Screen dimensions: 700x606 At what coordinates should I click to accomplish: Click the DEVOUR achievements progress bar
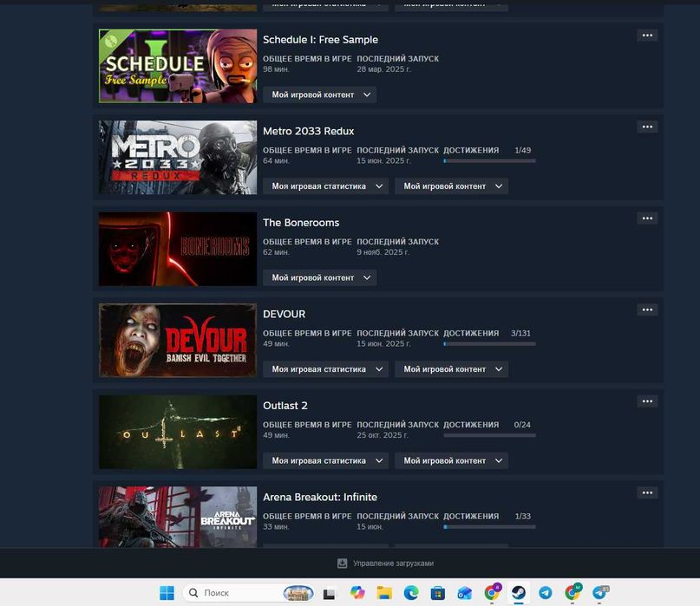[489, 344]
